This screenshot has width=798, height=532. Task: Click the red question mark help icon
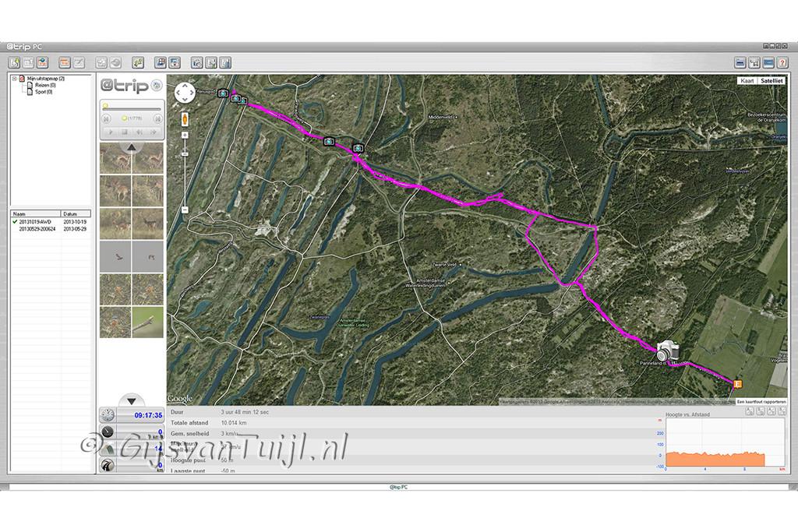pyautogui.click(x=782, y=63)
